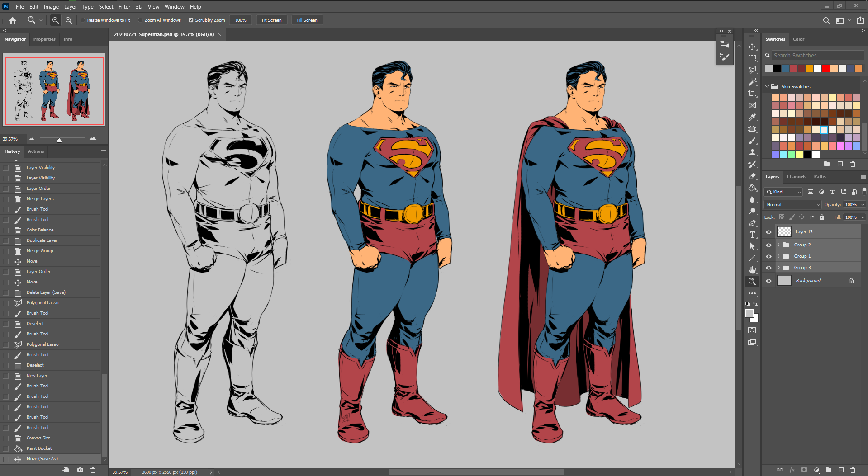Open the Fill slider dropdown arrow

pos(863,217)
